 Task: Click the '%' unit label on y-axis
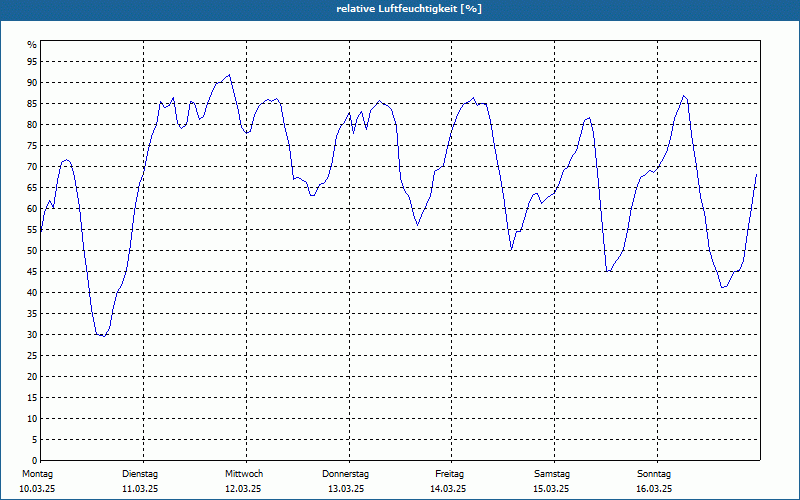click(x=32, y=45)
